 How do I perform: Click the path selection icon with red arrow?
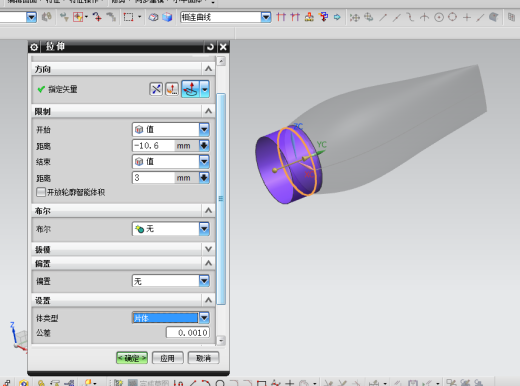323,17
